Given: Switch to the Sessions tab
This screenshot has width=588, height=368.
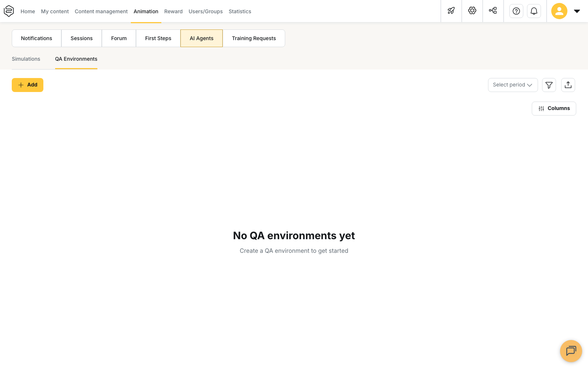Looking at the screenshot, I should pos(82,38).
